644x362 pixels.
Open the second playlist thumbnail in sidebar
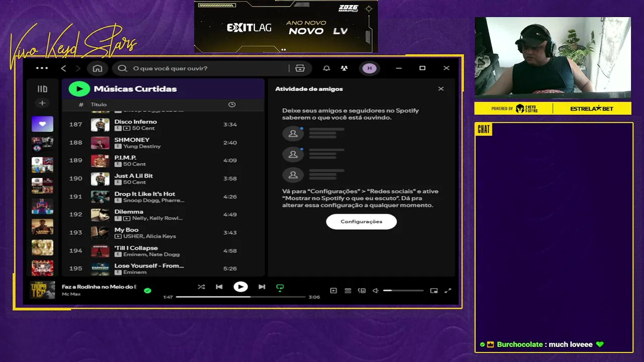(42, 144)
